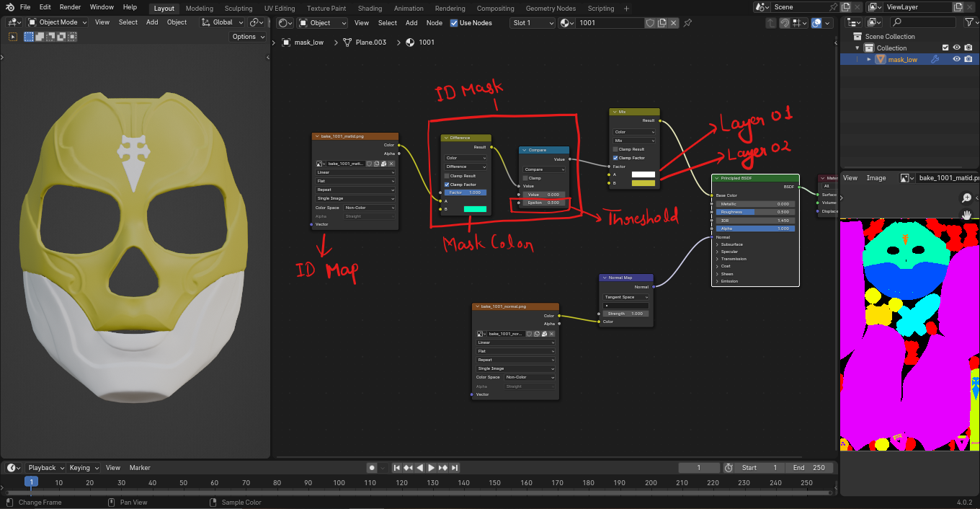Enable Clamp Result in the Difference node
This screenshot has height=509, width=980.
tap(447, 176)
